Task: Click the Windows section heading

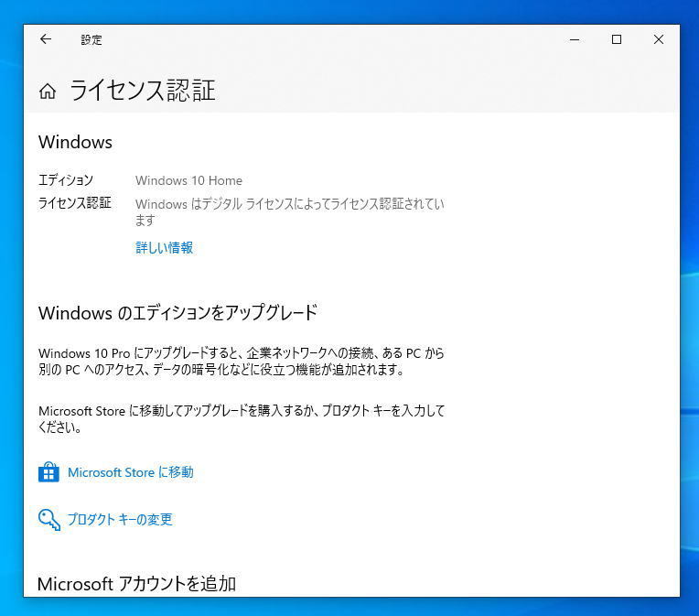Action: click(75, 142)
